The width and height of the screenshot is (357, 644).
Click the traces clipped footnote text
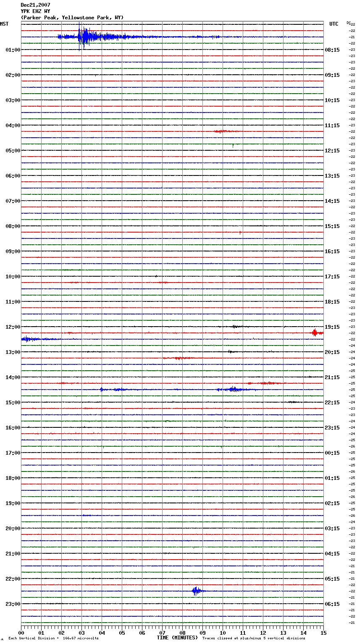click(254, 639)
